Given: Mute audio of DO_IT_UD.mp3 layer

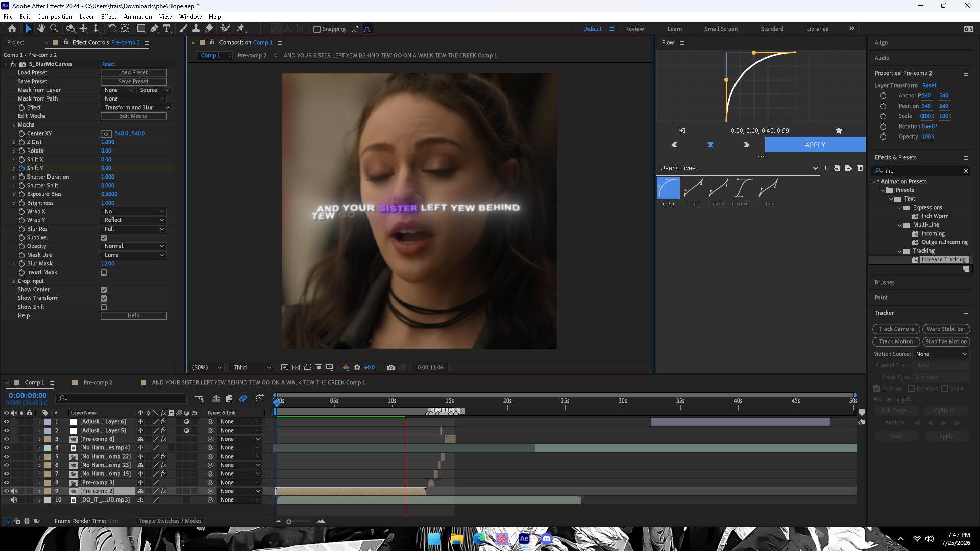Looking at the screenshot, I should [x=14, y=500].
